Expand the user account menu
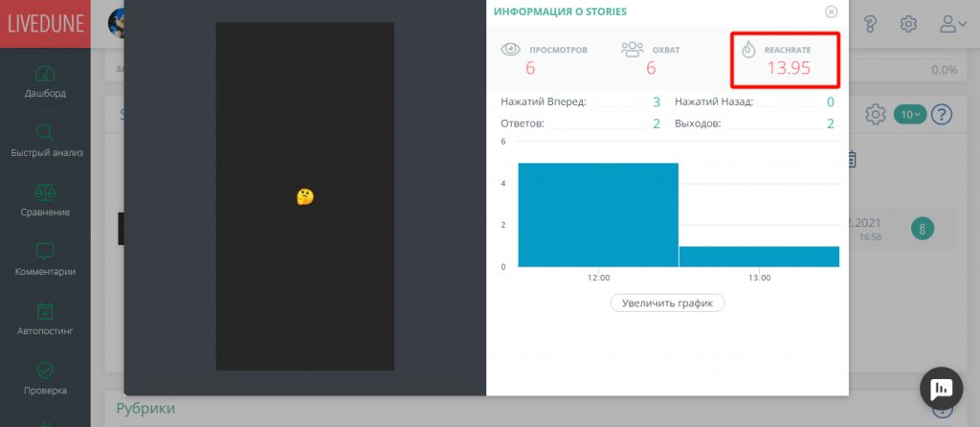980x427 pixels. 953,24
